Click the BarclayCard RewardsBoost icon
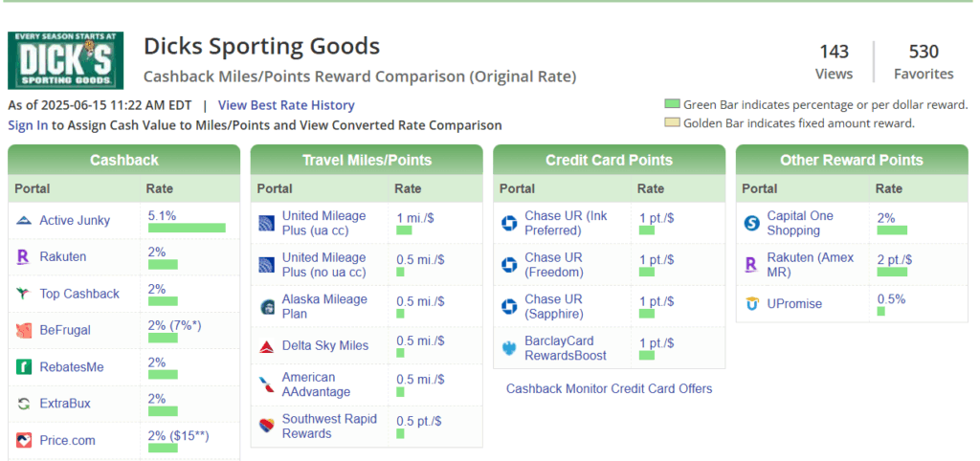Viewport: 980px width, 461px height. click(510, 348)
